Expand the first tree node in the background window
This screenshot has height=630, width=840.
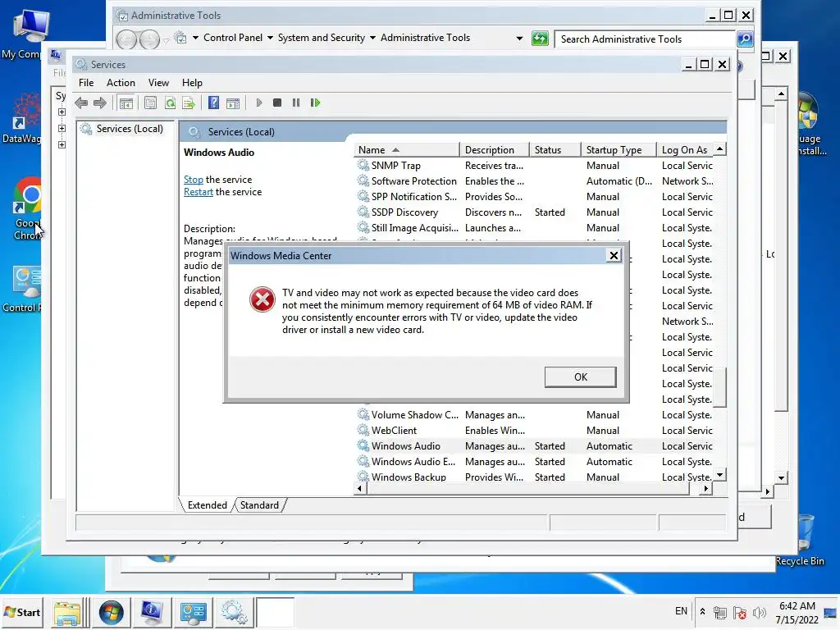pyautogui.click(x=62, y=112)
